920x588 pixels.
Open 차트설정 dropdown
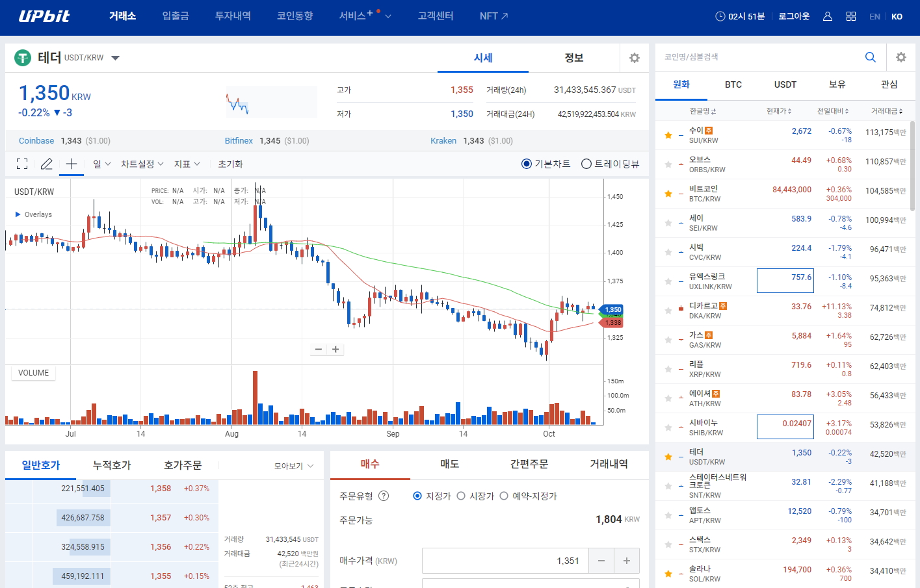point(142,164)
